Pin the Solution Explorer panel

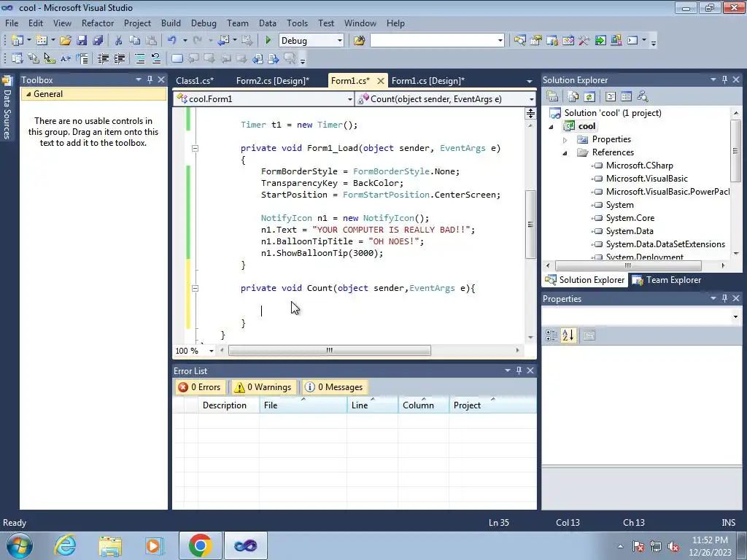(724, 79)
